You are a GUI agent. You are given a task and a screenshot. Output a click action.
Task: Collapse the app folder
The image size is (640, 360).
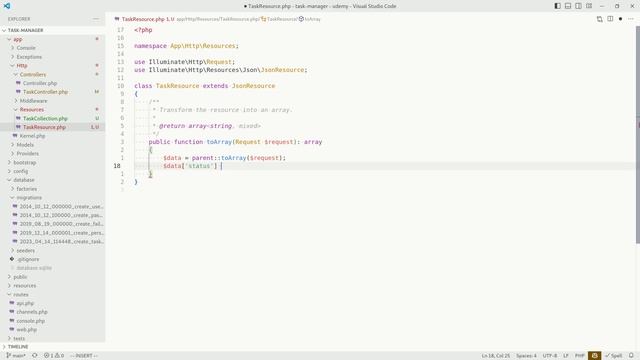[x=18, y=39]
